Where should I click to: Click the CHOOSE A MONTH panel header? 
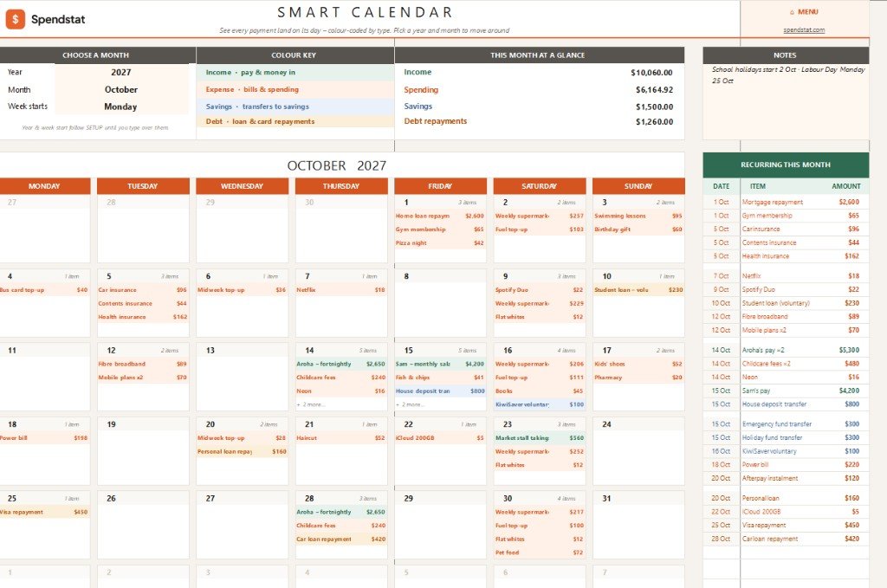point(97,55)
